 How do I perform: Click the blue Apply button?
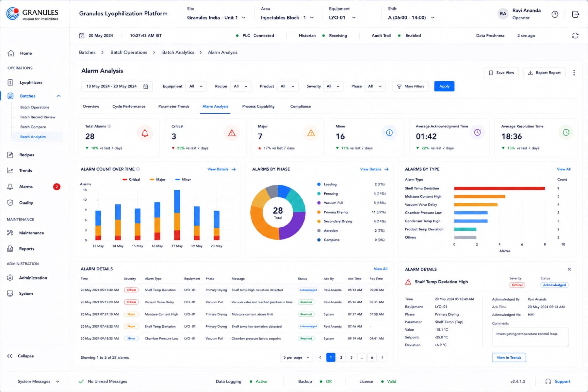tap(444, 86)
